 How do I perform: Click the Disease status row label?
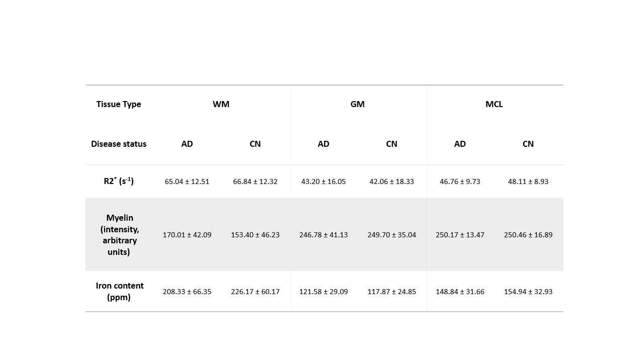tap(119, 144)
